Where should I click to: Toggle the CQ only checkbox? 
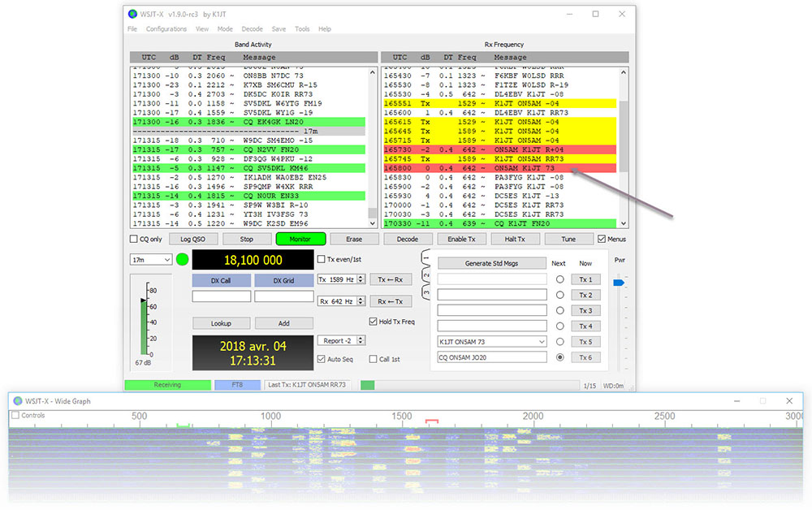134,240
